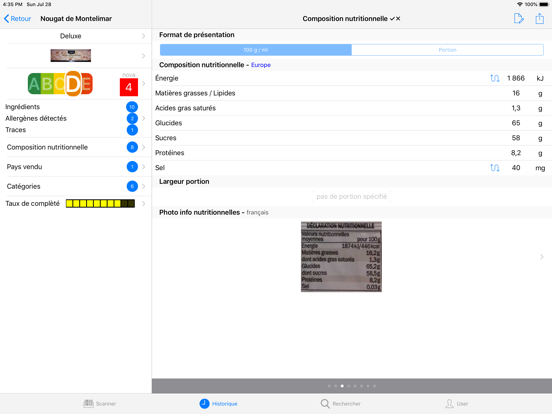
Task: Tap the Taux de complété progress bar
Action: [100, 203]
